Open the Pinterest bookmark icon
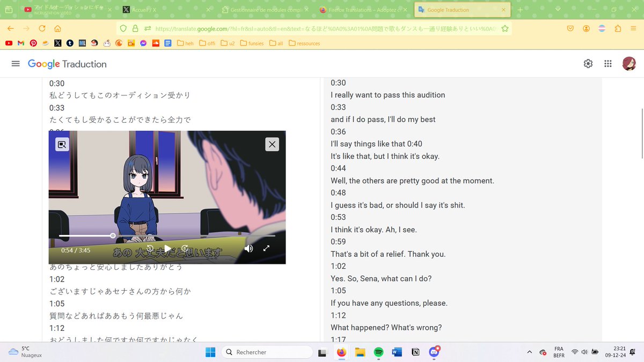The height and width of the screenshot is (362, 644). tap(33, 43)
